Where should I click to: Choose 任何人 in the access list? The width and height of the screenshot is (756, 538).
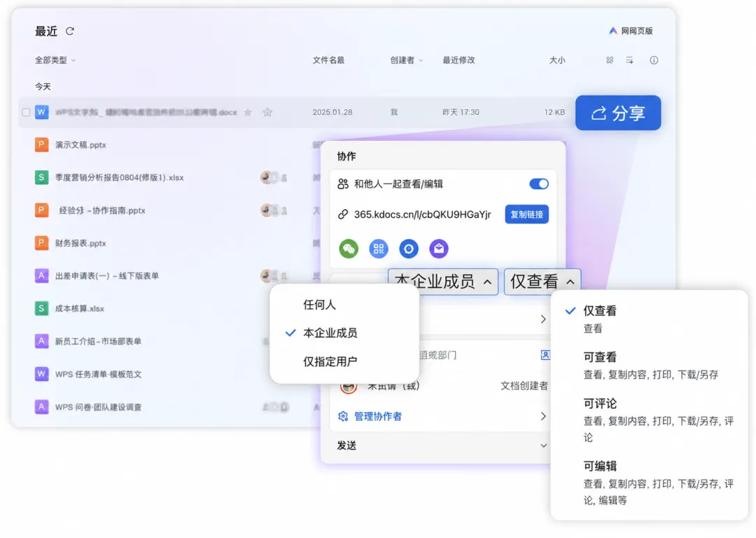(x=319, y=305)
